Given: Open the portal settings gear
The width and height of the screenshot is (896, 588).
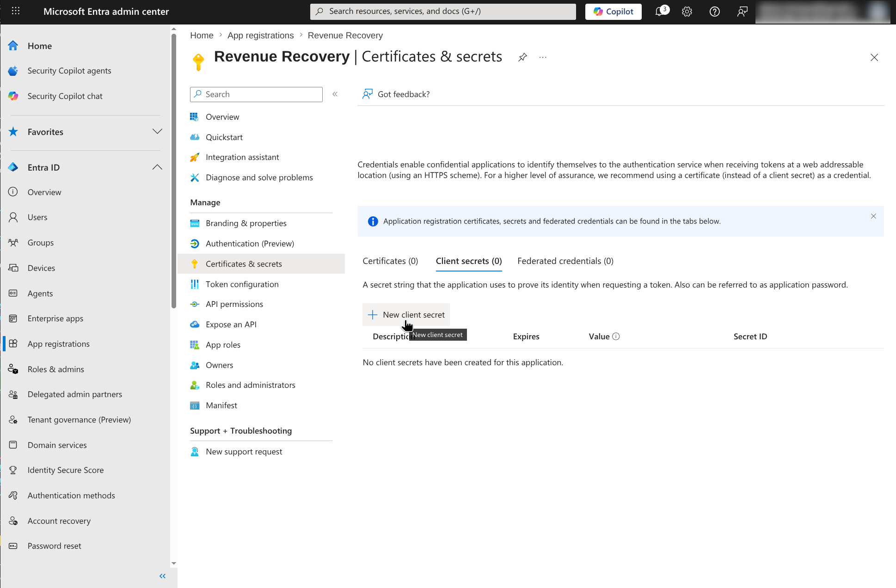Looking at the screenshot, I should 687,11.
